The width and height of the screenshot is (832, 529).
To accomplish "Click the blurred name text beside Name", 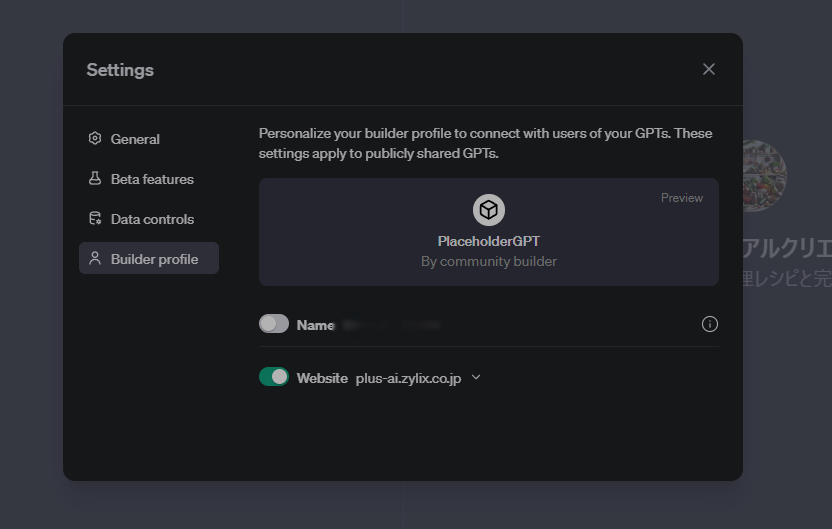I will click(x=390, y=325).
